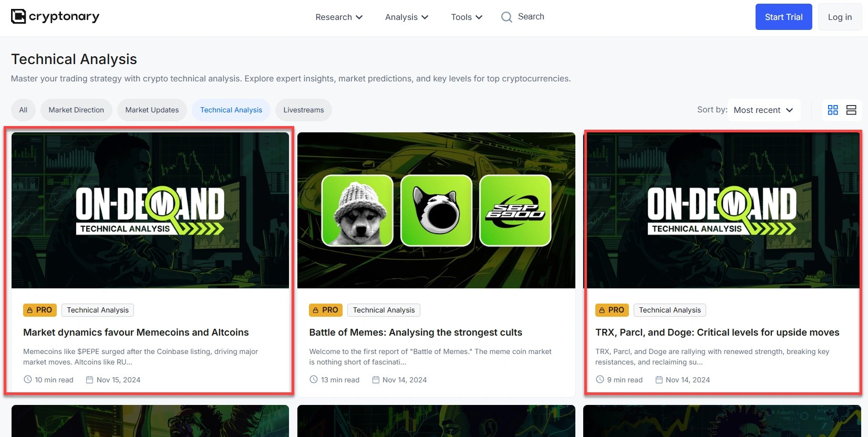The image size is (868, 437).
Task: Toggle the Market Direction filter
Action: pos(76,110)
